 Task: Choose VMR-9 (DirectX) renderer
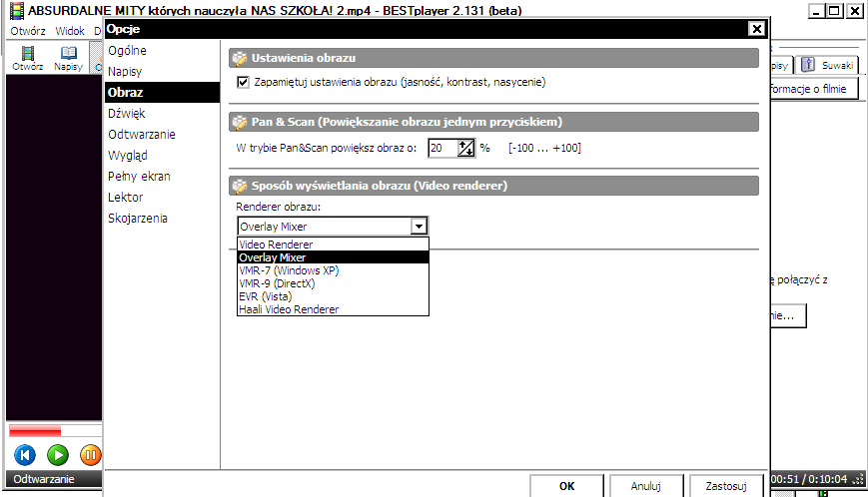[x=333, y=283]
